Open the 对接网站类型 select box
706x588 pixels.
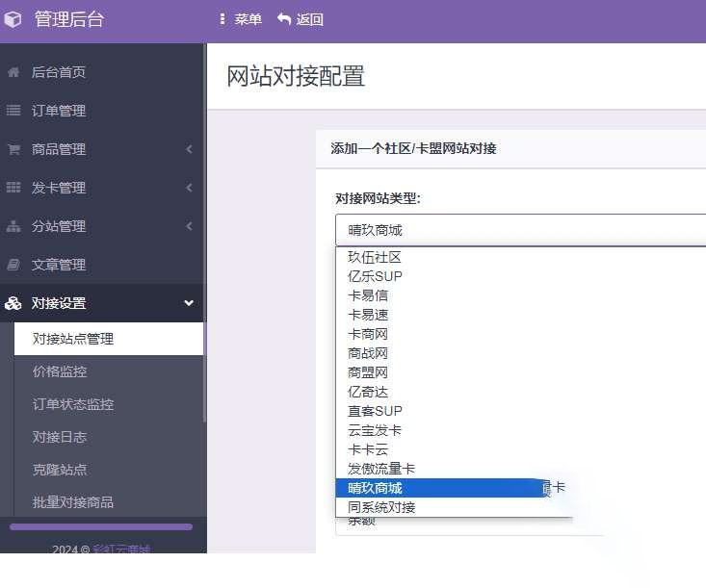point(520,230)
